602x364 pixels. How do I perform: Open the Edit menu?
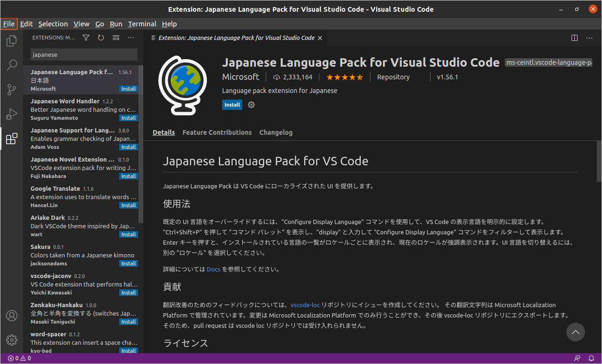click(26, 23)
